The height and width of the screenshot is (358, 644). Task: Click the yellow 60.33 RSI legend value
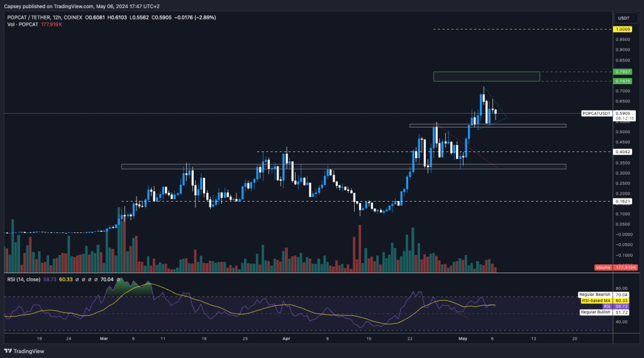65,279
